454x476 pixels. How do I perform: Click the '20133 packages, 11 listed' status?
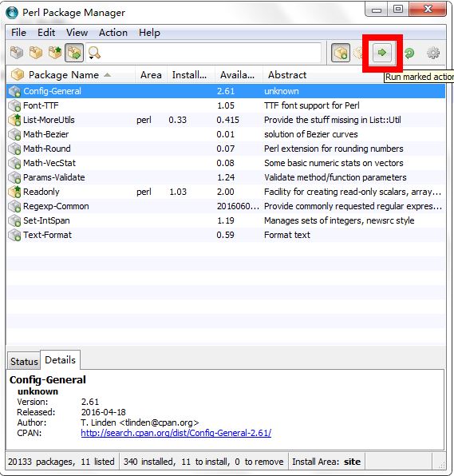coord(61,462)
